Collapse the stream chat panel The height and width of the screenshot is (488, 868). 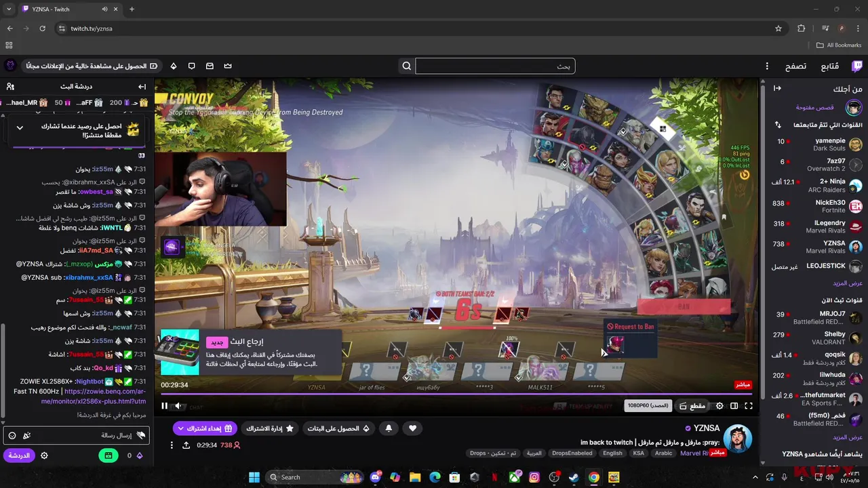coord(142,87)
